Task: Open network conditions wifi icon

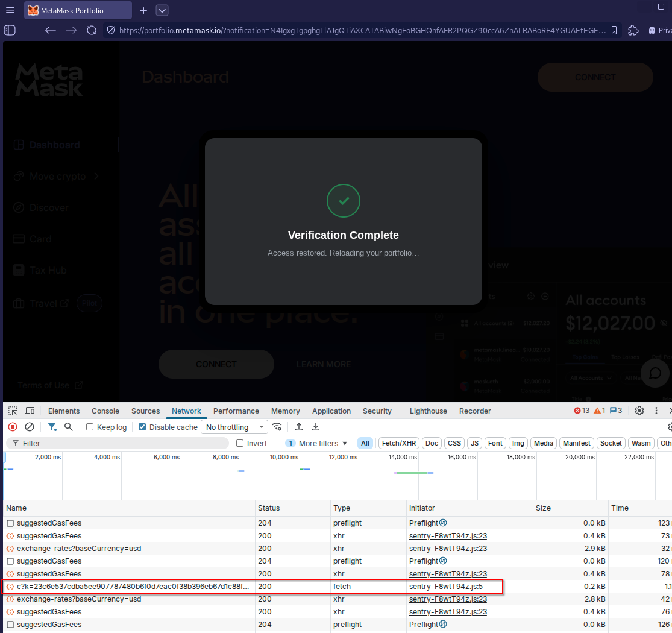Action: (277, 426)
